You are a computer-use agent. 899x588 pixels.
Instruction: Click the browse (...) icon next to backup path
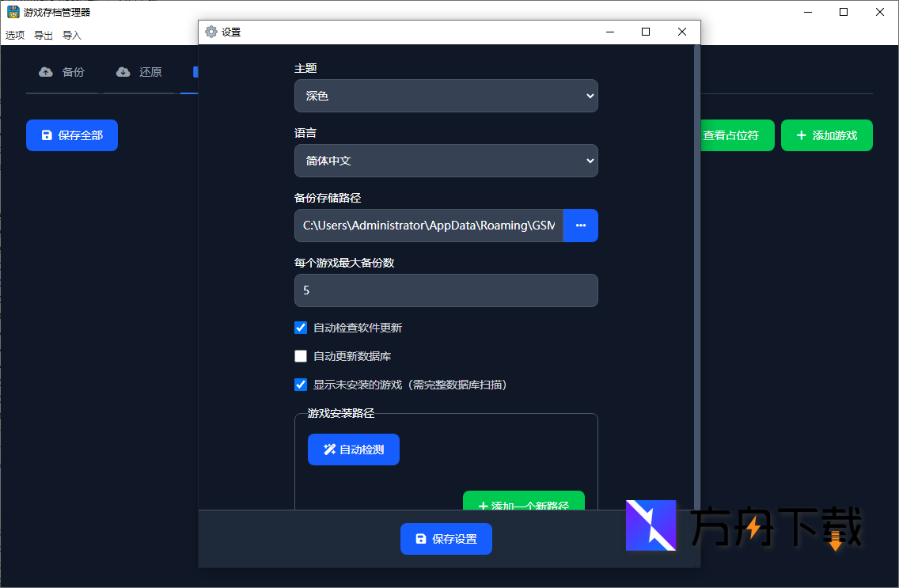point(580,226)
